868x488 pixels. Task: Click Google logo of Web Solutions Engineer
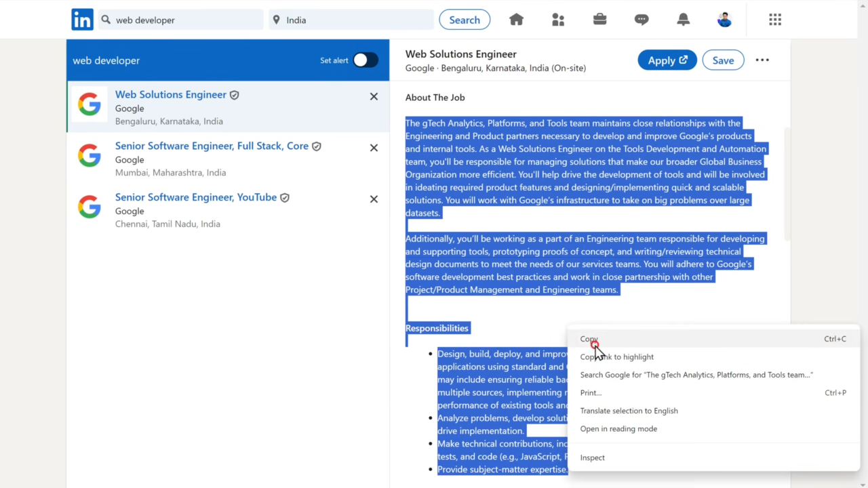click(90, 104)
